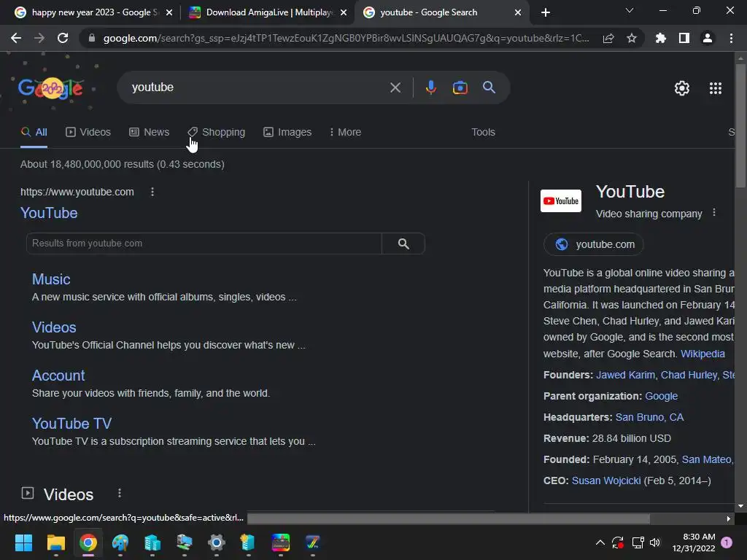
Task: Click the browser address bar URL
Action: pos(345,38)
